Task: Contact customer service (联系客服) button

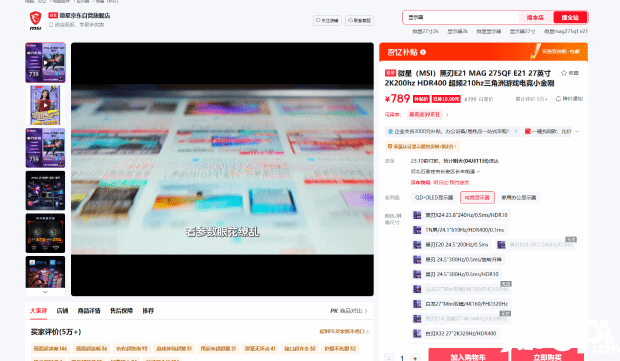Action: pyautogui.click(x=359, y=21)
